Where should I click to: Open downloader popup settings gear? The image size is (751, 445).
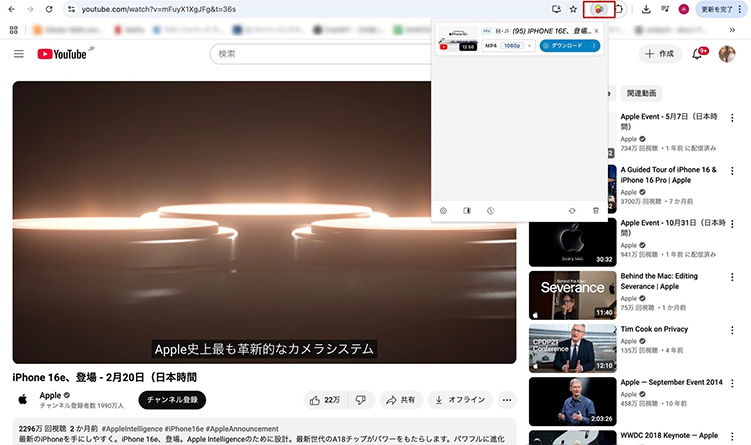(x=444, y=211)
